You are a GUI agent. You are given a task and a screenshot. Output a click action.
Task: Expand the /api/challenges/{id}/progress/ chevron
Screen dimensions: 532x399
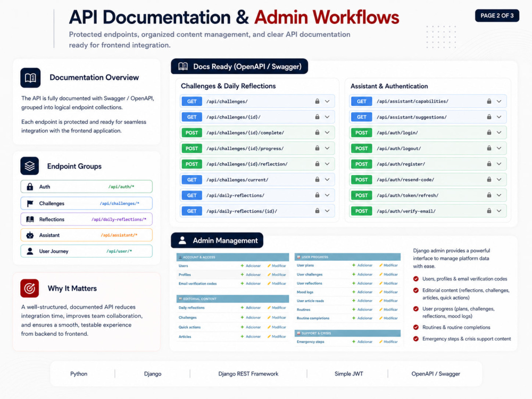(x=327, y=148)
